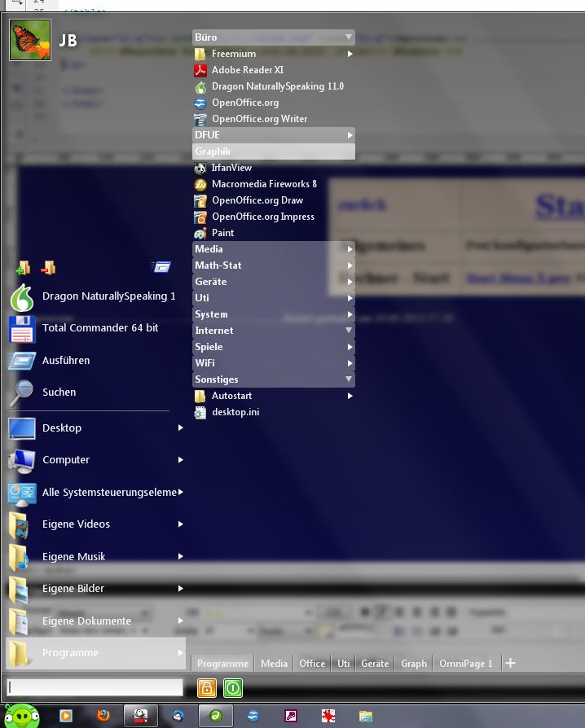Open Dragon NaturallySpeaking 11.0 in Büro group
This screenshot has width=585, height=728.
tap(274, 86)
